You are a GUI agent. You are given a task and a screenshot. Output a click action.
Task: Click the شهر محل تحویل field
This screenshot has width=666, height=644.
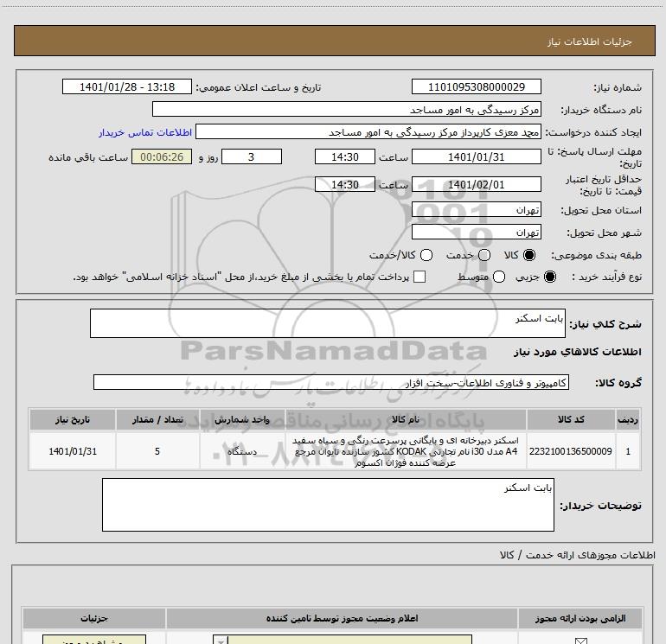[x=476, y=233]
